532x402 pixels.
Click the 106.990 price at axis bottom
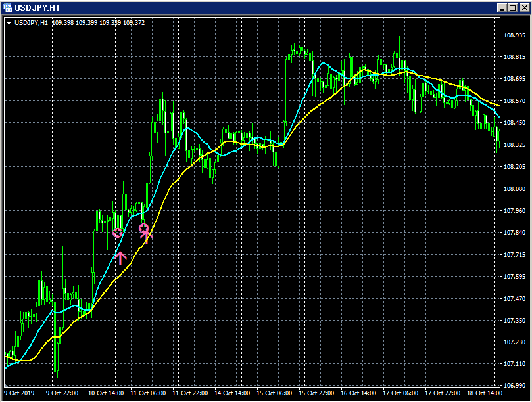click(514, 386)
